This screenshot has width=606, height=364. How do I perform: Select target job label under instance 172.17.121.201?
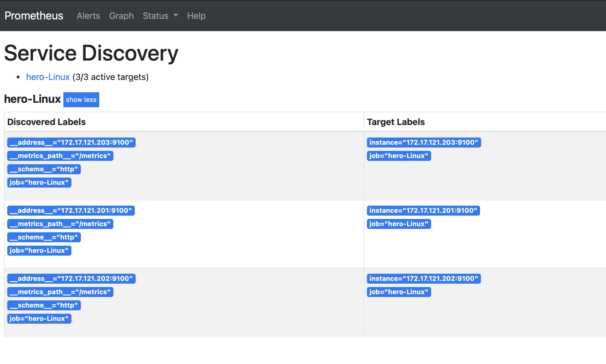[x=399, y=224]
